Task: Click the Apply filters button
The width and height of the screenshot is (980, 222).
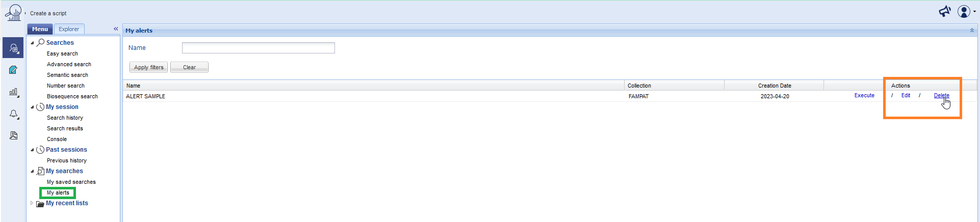Action: coord(149,67)
